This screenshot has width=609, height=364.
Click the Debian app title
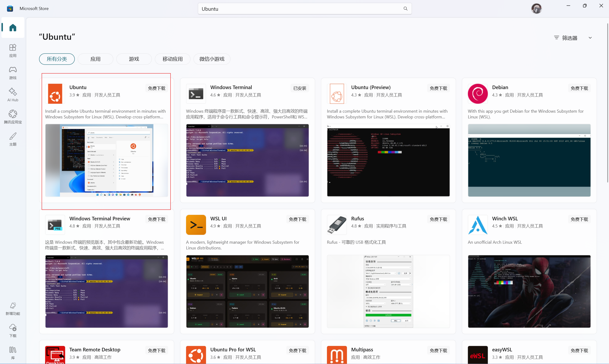500,87
